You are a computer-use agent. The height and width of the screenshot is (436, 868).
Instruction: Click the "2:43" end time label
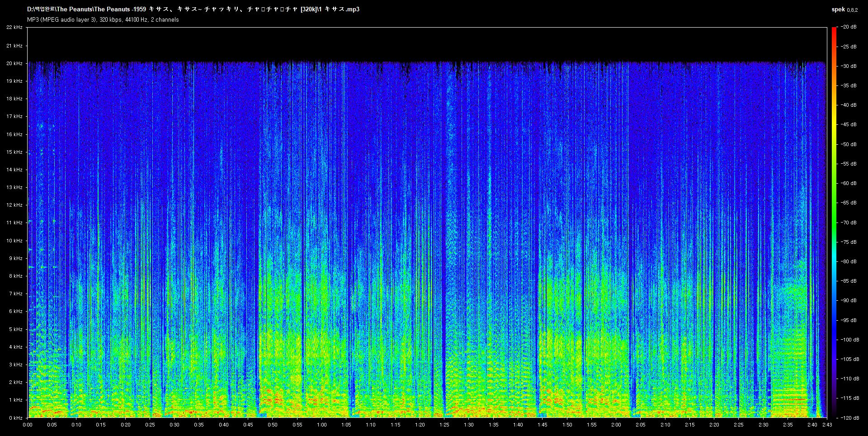click(x=827, y=425)
